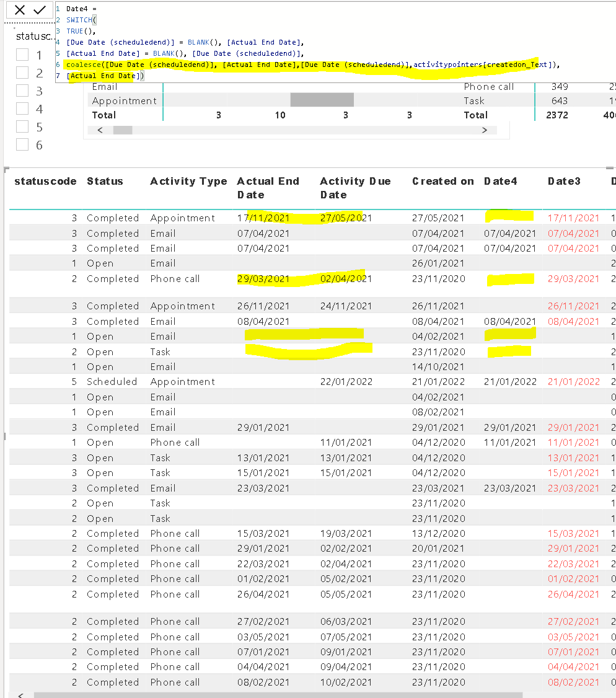Click the matrix Total row label
This screenshot has width=616, height=698.
coord(104,115)
